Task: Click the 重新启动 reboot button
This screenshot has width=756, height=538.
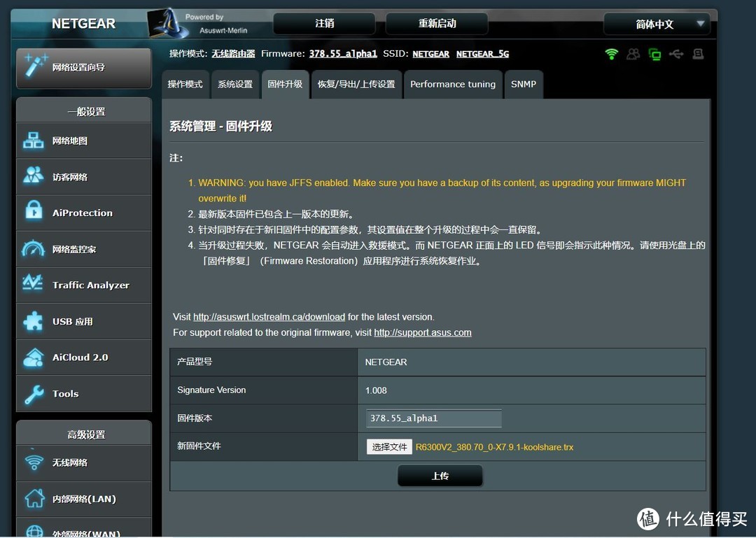Action: click(x=437, y=24)
